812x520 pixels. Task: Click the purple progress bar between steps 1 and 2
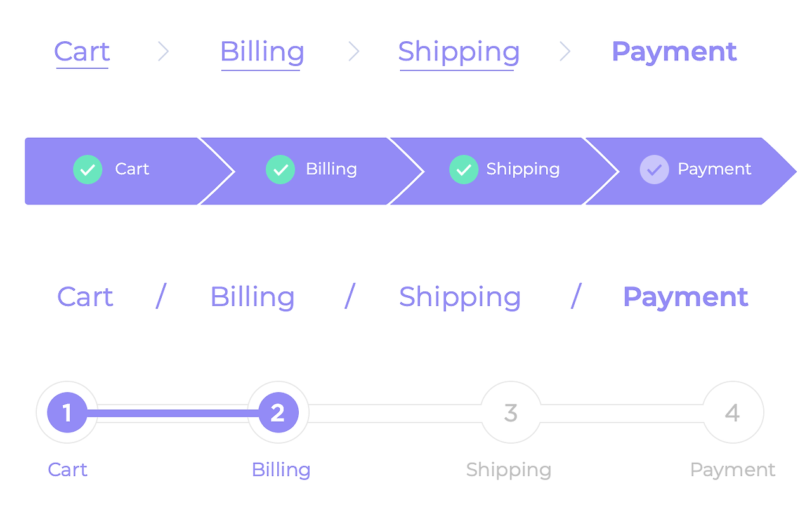tap(171, 412)
